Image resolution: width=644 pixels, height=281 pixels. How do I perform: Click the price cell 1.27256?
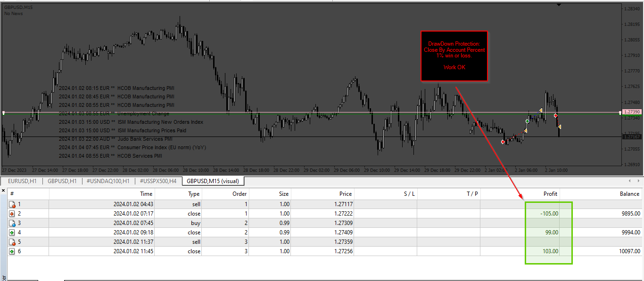point(342,251)
